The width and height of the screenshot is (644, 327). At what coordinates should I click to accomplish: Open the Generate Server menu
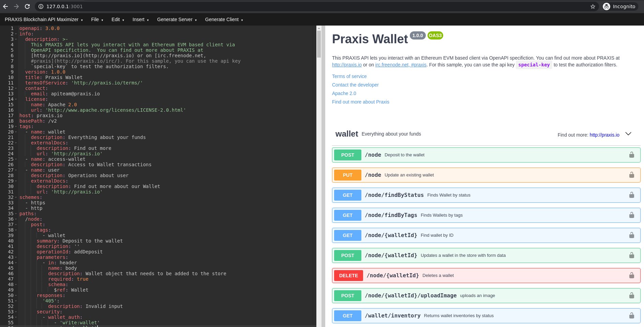(177, 19)
